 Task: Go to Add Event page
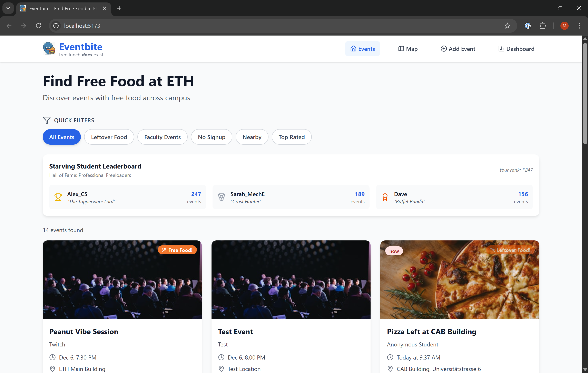(458, 49)
